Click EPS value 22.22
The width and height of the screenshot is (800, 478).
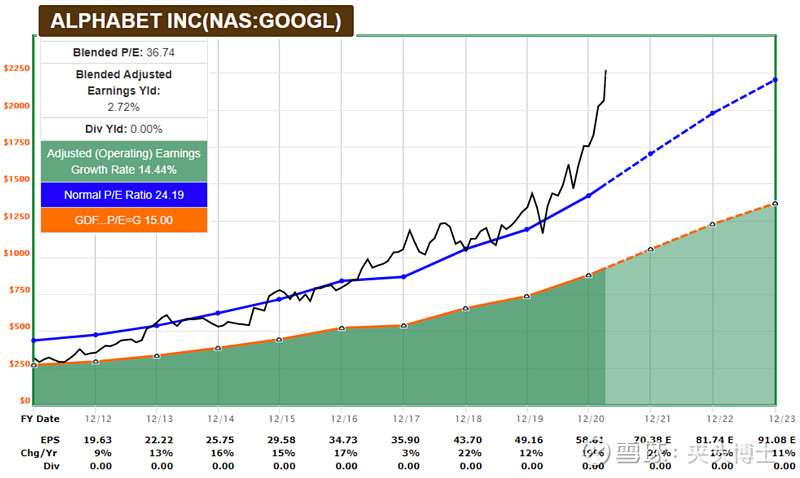tap(159, 440)
